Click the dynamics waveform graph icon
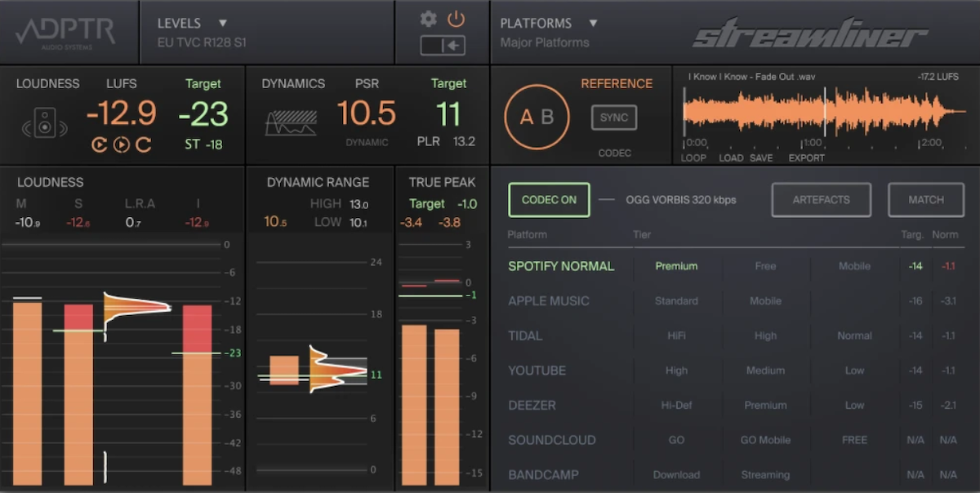The height and width of the screenshot is (493, 980). 291,123
